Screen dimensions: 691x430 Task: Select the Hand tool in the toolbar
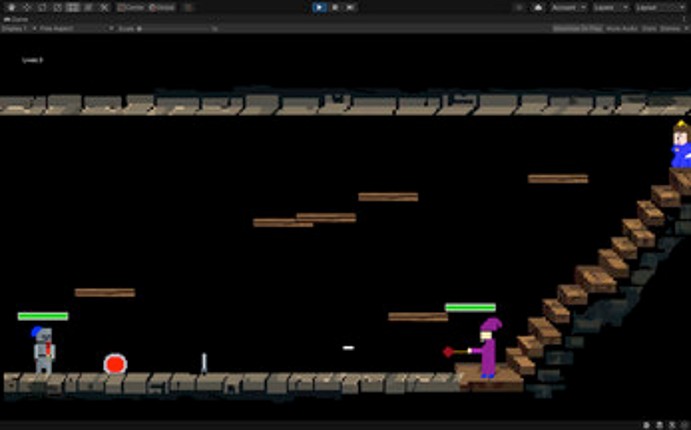pyautogui.click(x=11, y=7)
